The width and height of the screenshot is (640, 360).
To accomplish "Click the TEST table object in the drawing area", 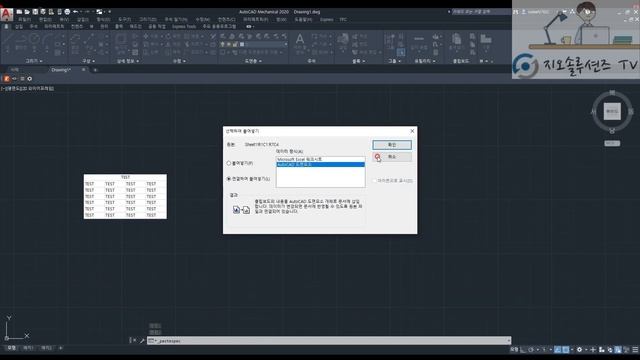I will (x=125, y=196).
